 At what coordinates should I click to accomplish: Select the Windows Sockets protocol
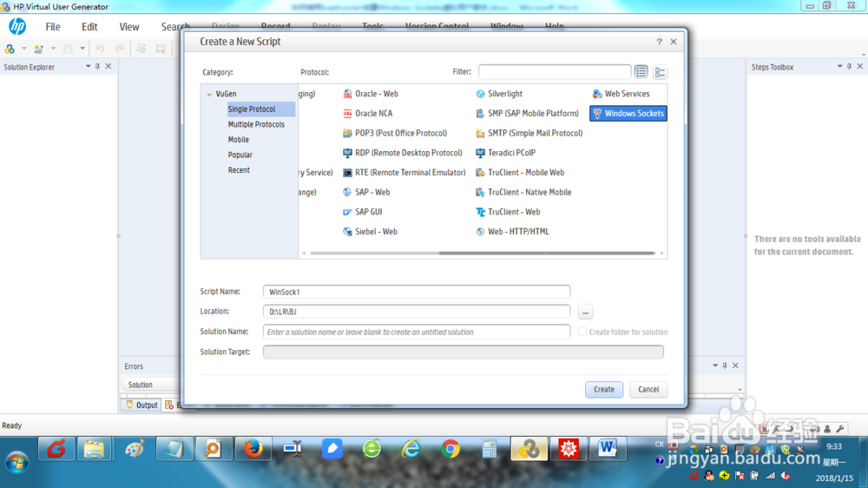(x=628, y=113)
